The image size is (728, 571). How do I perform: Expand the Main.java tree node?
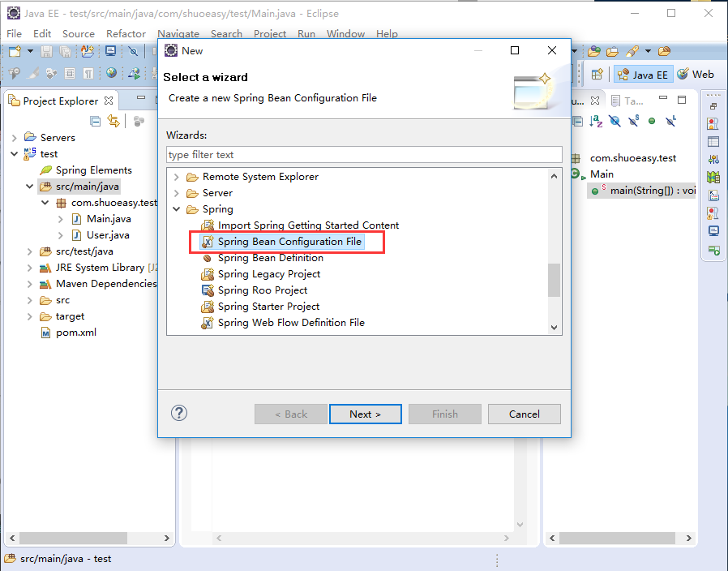60,219
